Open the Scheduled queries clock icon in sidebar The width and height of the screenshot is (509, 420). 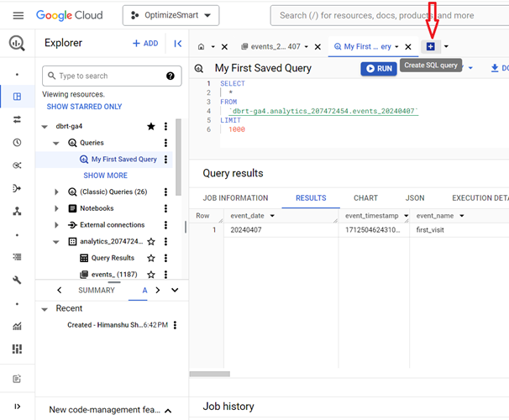(18, 143)
